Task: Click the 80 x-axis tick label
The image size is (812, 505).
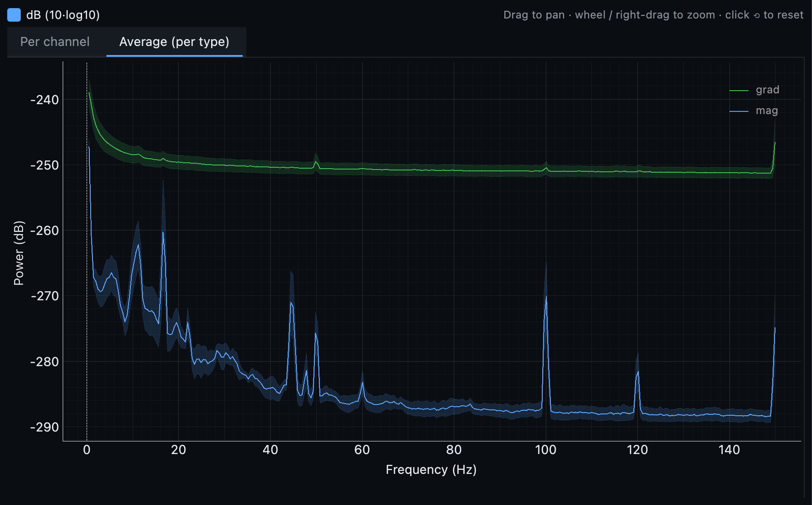Action: point(454,450)
